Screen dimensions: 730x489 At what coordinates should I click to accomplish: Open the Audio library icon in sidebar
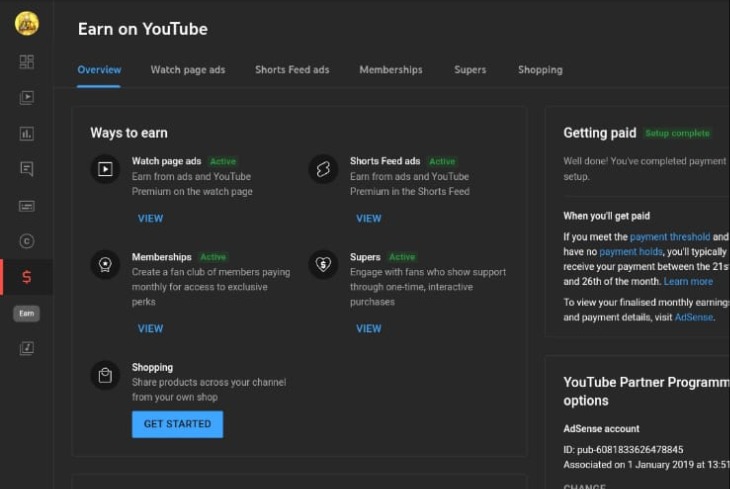(27, 348)
